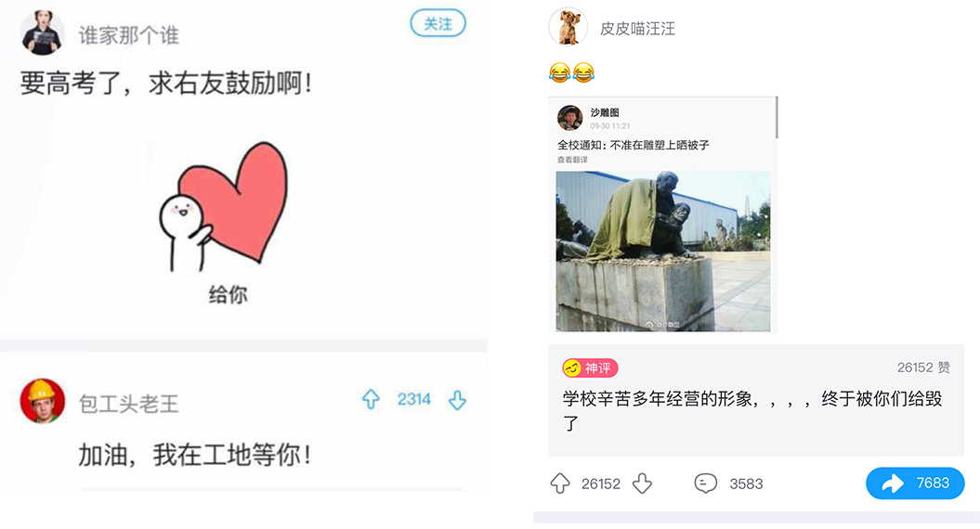Open 谁家那个谁's profile avatar
980x529 pixels.
tap(42, 33)
